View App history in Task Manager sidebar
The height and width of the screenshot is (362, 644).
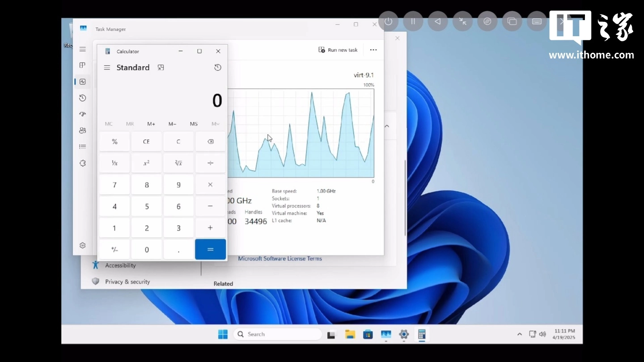tap(82, 97)
